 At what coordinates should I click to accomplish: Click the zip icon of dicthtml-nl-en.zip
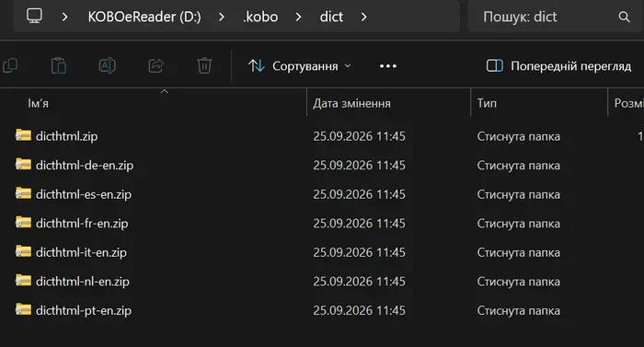click(23, 280)
